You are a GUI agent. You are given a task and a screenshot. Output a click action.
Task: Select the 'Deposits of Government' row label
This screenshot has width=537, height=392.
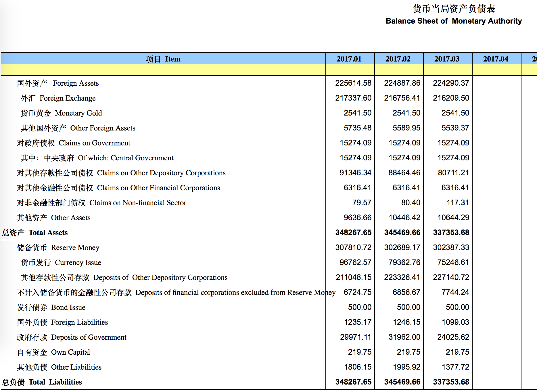point(72,337)
